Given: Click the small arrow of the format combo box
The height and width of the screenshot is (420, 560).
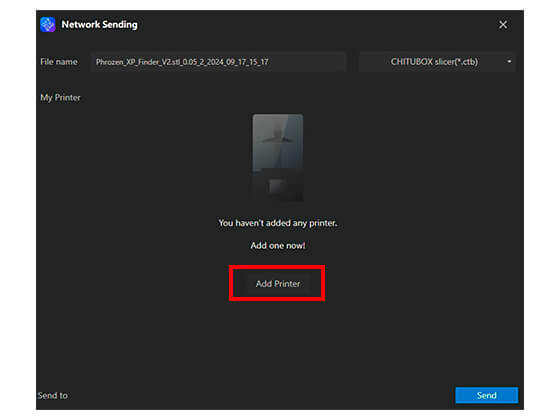Looking at the screenshot, I should click(509, 62).
